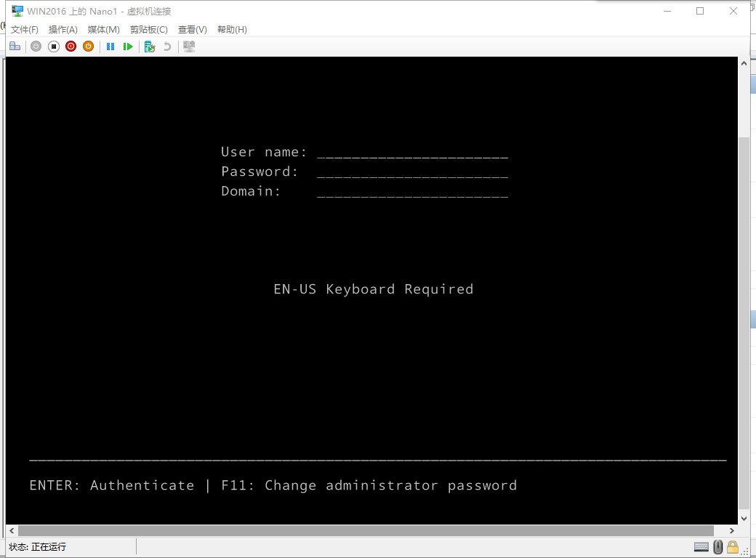This screenshot has width=756, height=558.
Task: Click the horizontal scrollbar thumb
Action: pyautogui.click(x=366, y=530)
